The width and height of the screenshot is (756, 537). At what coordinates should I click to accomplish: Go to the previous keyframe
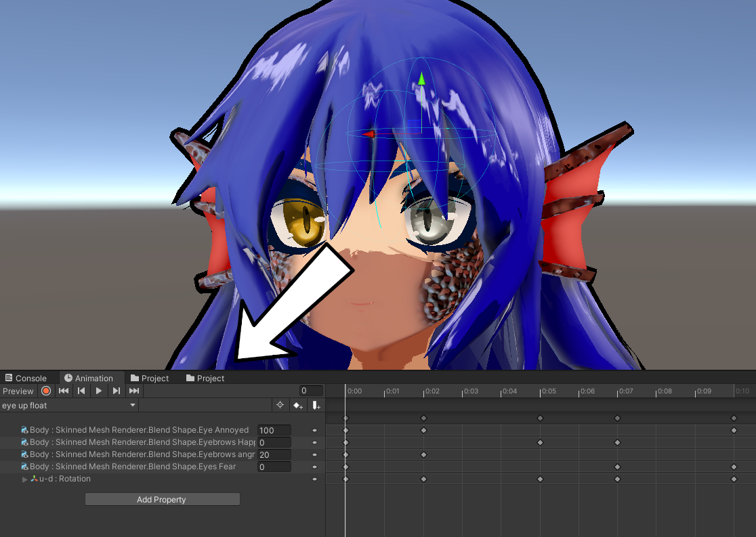pyautogui.click(x=81, y=391)
